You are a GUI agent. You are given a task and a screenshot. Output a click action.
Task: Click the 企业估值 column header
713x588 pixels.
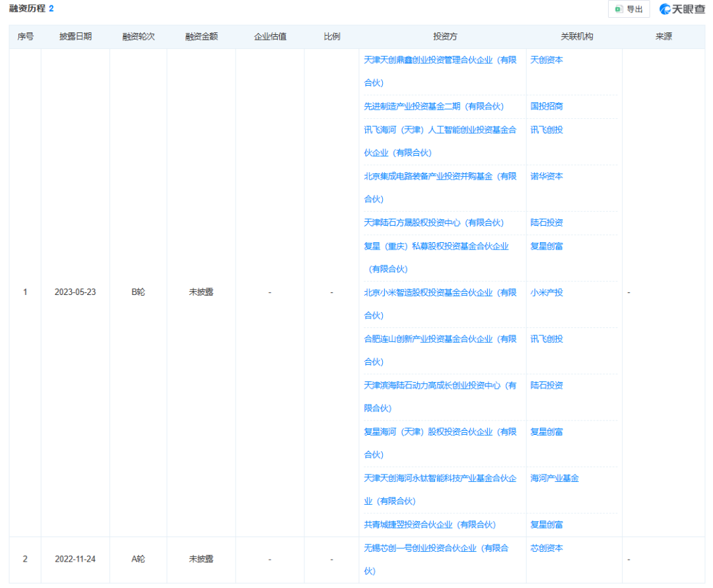point(270,36)
